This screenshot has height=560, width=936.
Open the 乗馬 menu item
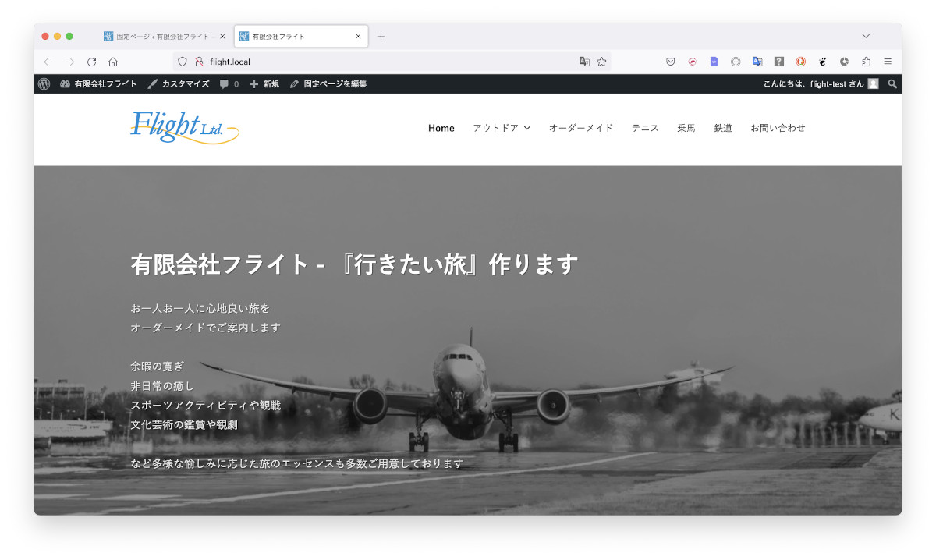(x=686, y=128)
